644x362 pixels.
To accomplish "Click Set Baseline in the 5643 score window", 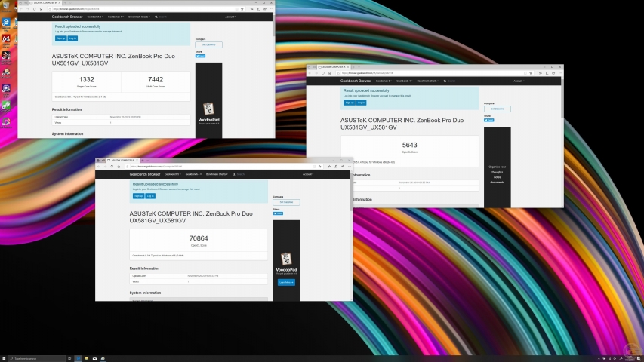I will [498, 109].
